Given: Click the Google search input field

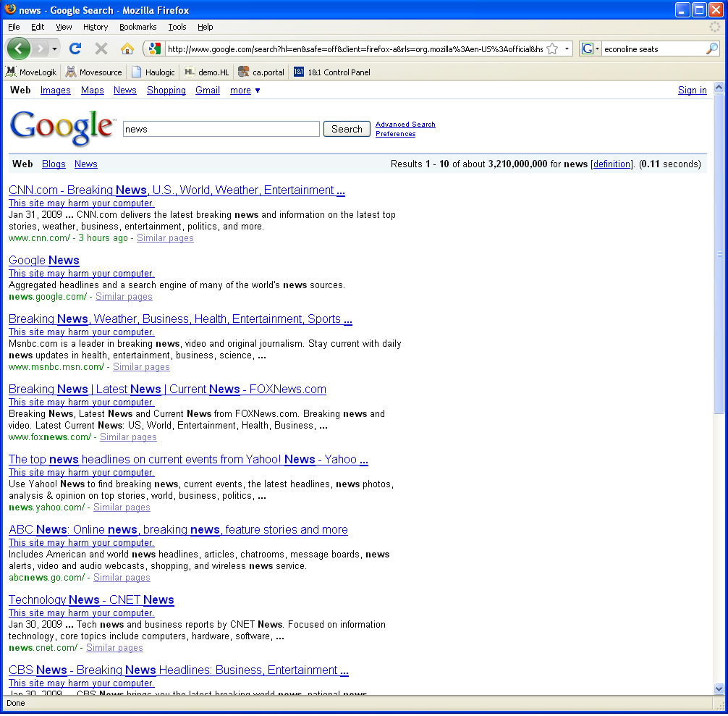Looking at the screenshot, I should point(221,129).
